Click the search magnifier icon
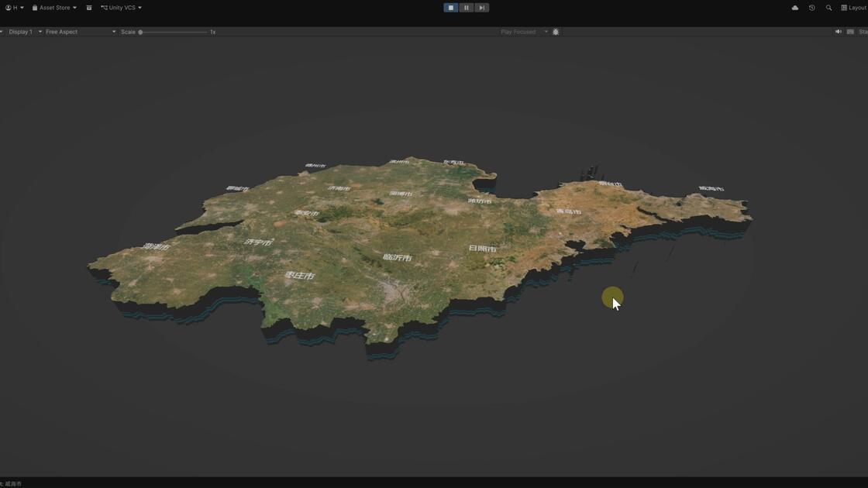Viewport: 868px width, 488px height. [x=828, y=8]
